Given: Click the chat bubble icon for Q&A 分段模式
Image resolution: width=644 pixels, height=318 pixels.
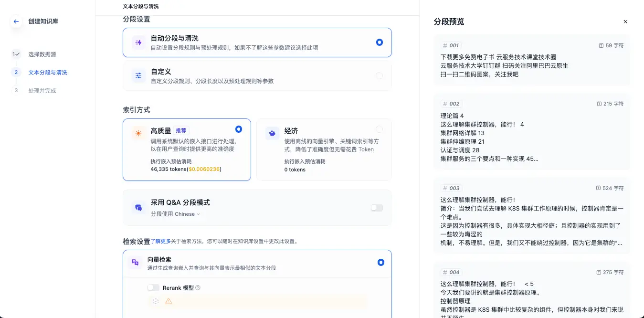Looking at the screenshot, I should (x=138, y=206).
